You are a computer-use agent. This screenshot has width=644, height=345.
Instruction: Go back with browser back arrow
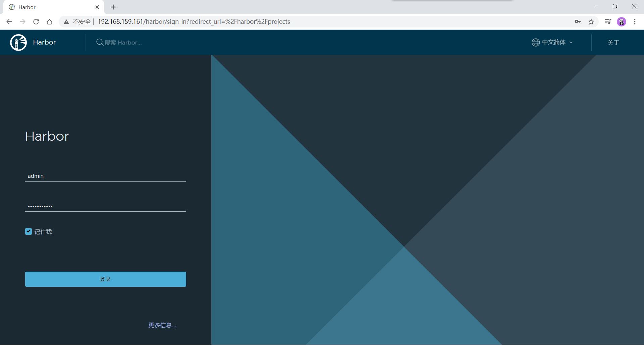pyautogui.click(x=9, y=22)
